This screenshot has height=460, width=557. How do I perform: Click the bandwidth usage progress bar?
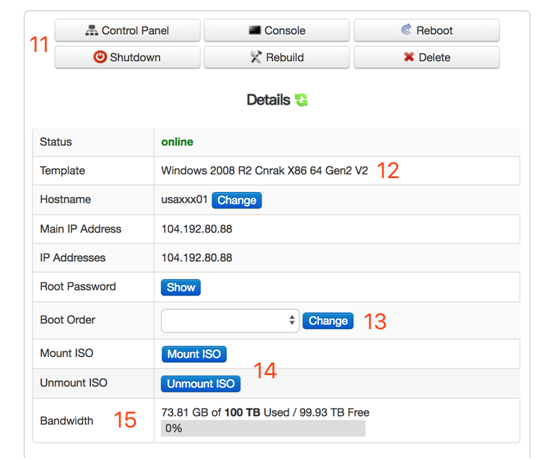click(x=263, y=428)
